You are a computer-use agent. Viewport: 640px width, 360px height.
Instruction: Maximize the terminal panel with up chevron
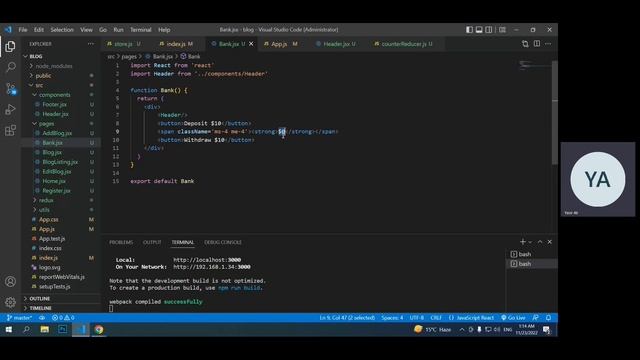tap(540, 242)
